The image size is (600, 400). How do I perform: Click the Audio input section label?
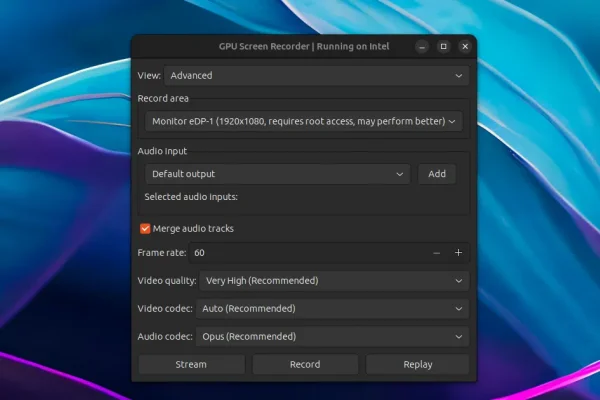(162, 151)
